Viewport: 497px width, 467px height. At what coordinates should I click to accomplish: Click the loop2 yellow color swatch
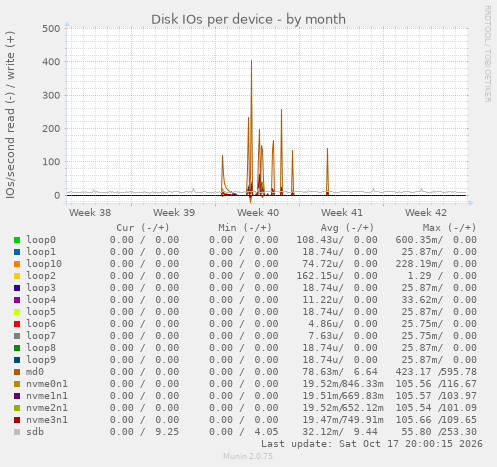pyautogui.click(x=17, y=276)
